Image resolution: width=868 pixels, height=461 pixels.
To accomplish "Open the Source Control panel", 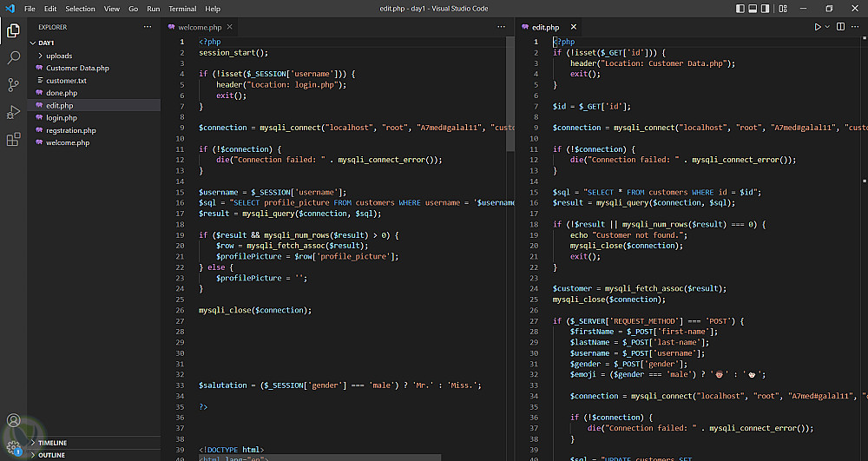I will (13, 84).
